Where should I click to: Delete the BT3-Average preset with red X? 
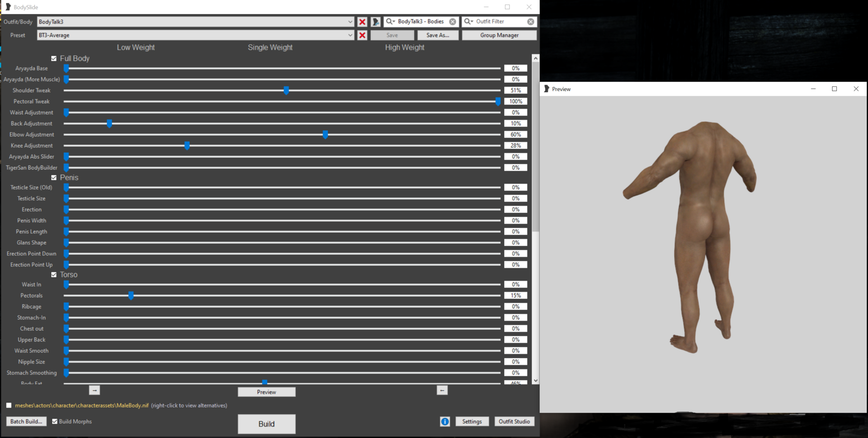tap(362, 35)
